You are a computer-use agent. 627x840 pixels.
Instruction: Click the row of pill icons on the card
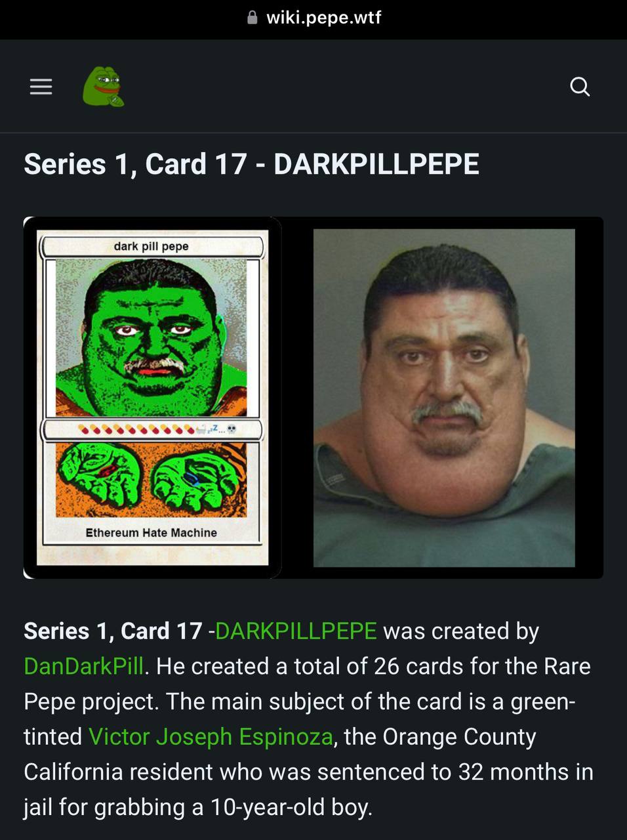(136, 430)
